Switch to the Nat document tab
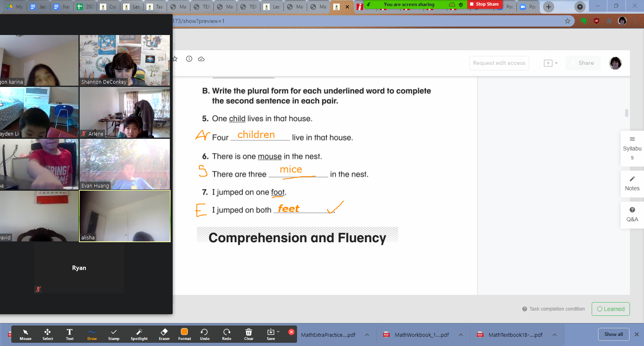The image size is (644, 346). 62,7
